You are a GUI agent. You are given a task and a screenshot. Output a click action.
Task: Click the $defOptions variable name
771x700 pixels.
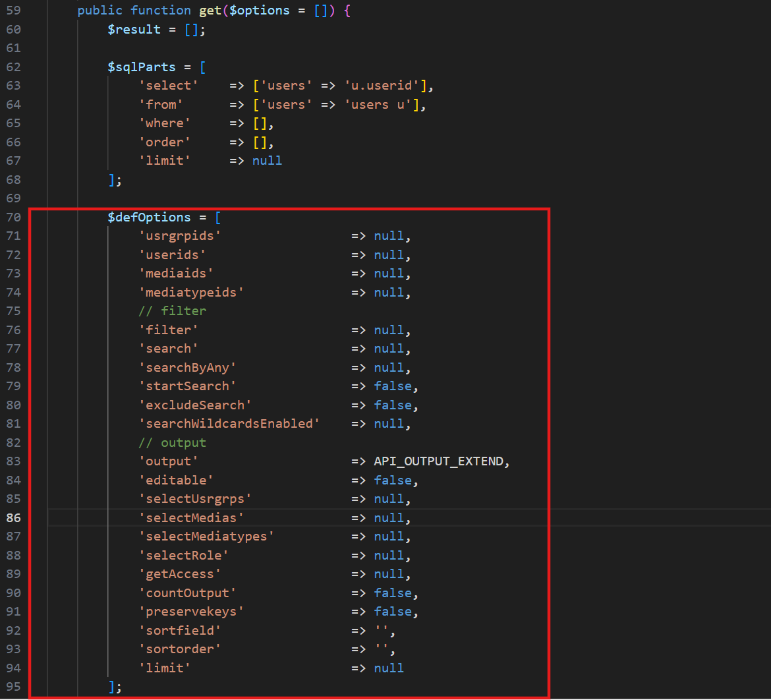[149, 218]
